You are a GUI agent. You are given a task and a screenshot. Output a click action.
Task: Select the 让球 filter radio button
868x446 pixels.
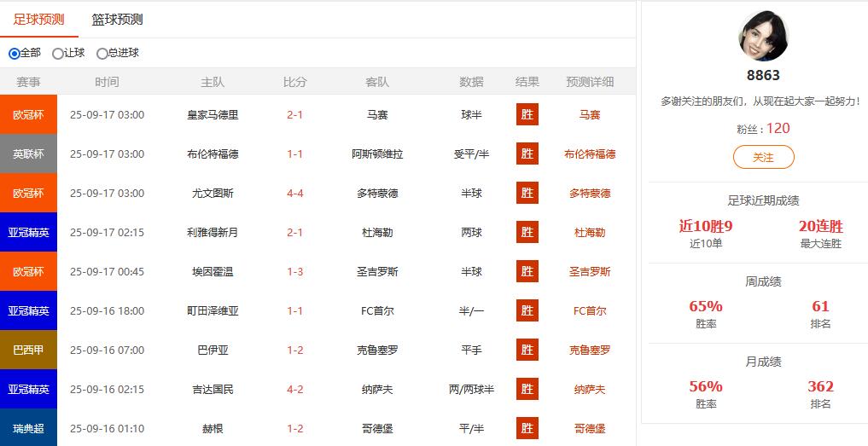pos(57,54)
